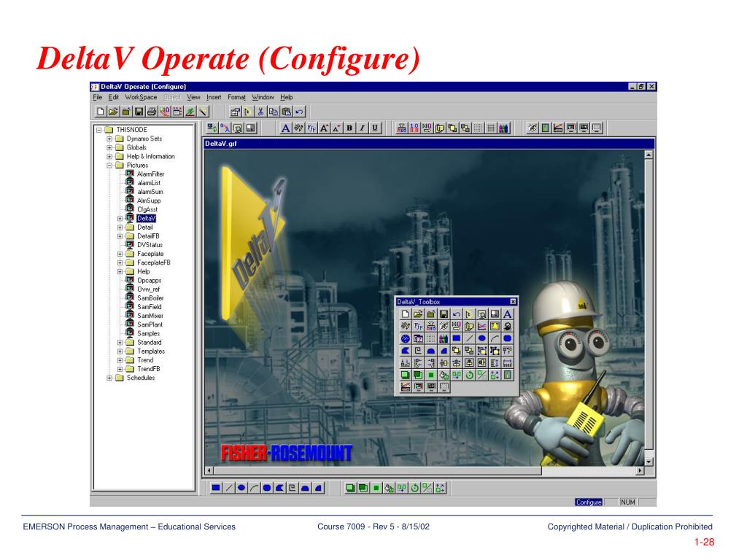Screen dimensions: 747x560
Task: Click the increase font size icon in the format toolbar
Action: tap(324, 128)
